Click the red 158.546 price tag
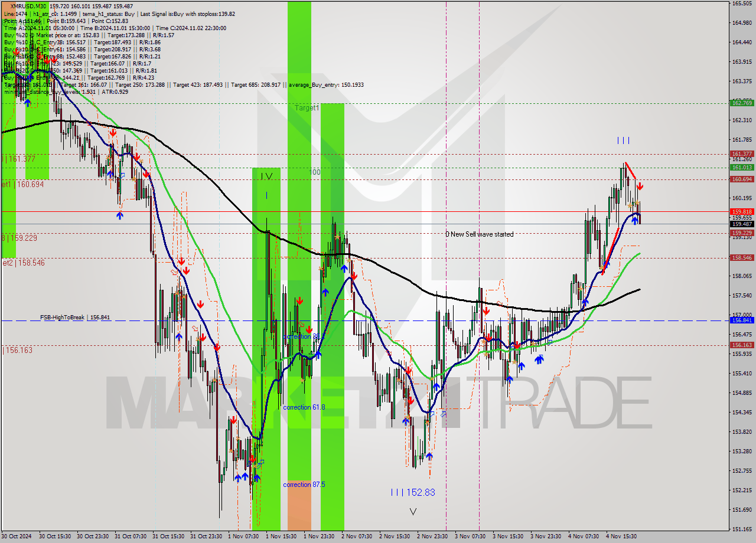Image resolution: width=756 pixels, height=543 pixels. [742, 258]
